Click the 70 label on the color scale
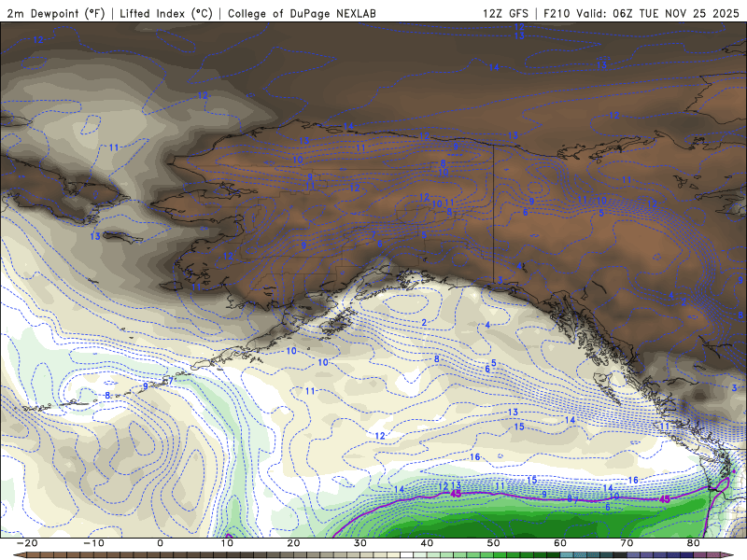 [x=627, y=543]
